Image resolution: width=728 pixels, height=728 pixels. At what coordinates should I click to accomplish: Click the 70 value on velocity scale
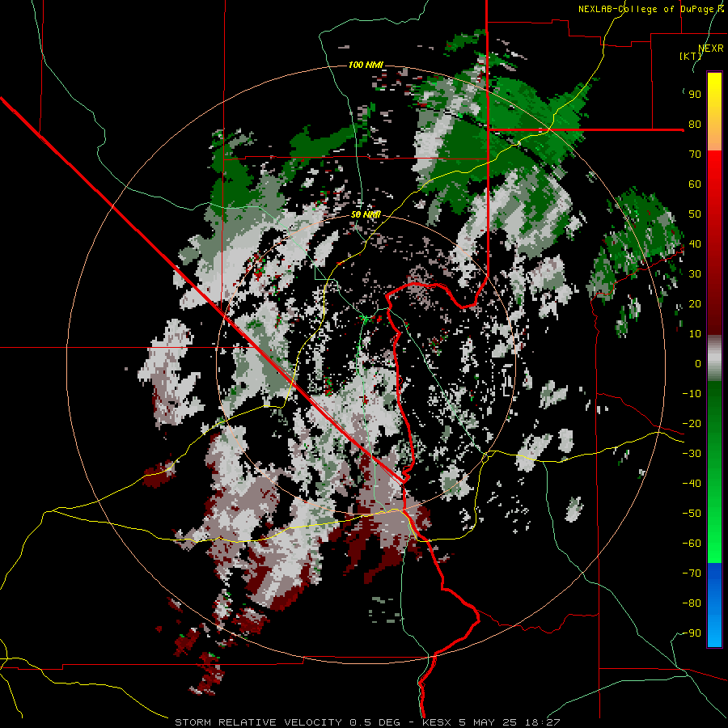[695, 154]
